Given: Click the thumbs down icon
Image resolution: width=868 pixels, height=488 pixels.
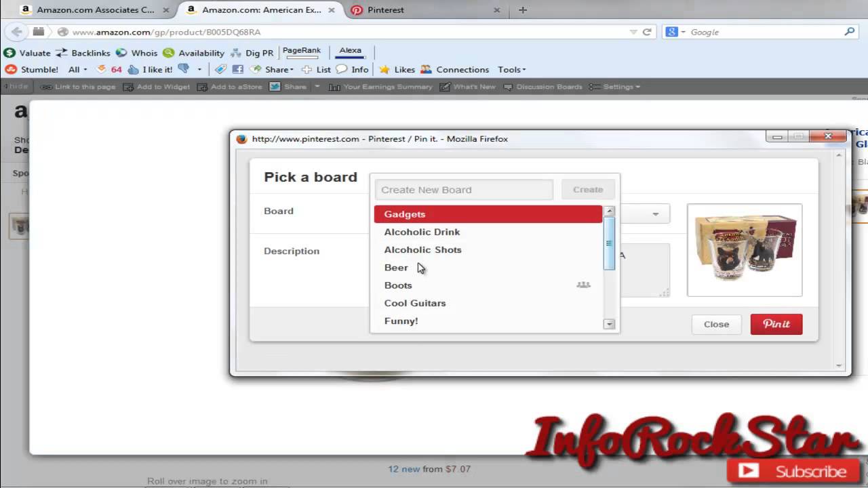Looking at the screenshot, I should (183, 69).
